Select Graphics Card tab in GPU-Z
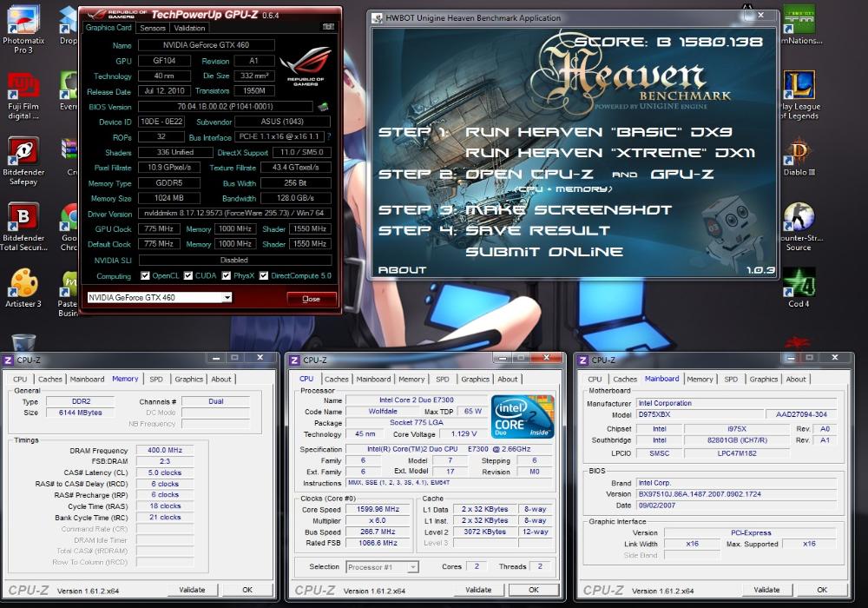 click(108, 27)
